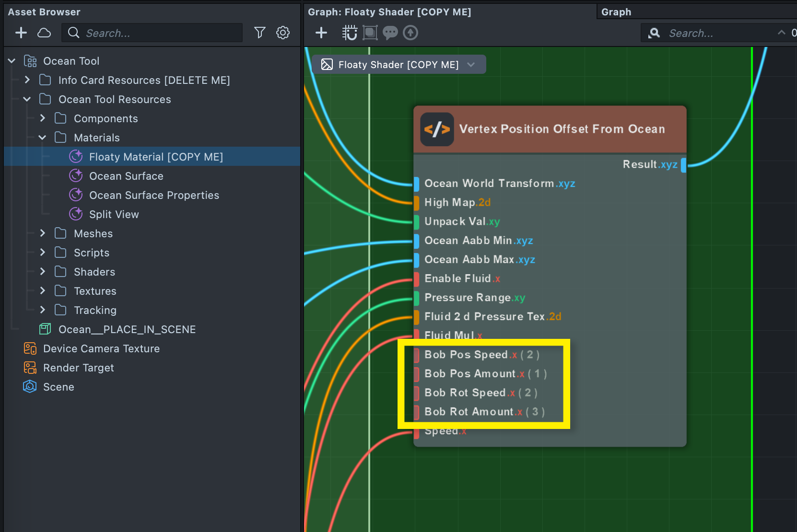Click the circled up-arrow icon in graph toolbar

(410, 33)
